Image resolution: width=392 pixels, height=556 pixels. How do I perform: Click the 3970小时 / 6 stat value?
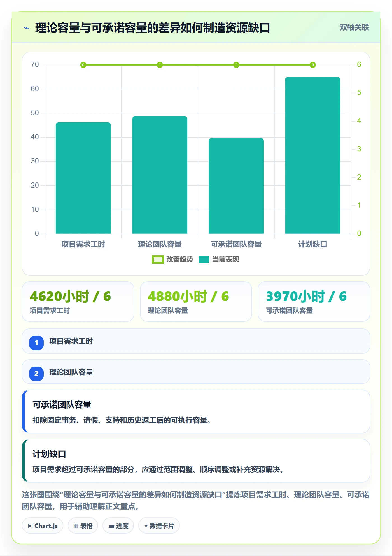[306, 296]
